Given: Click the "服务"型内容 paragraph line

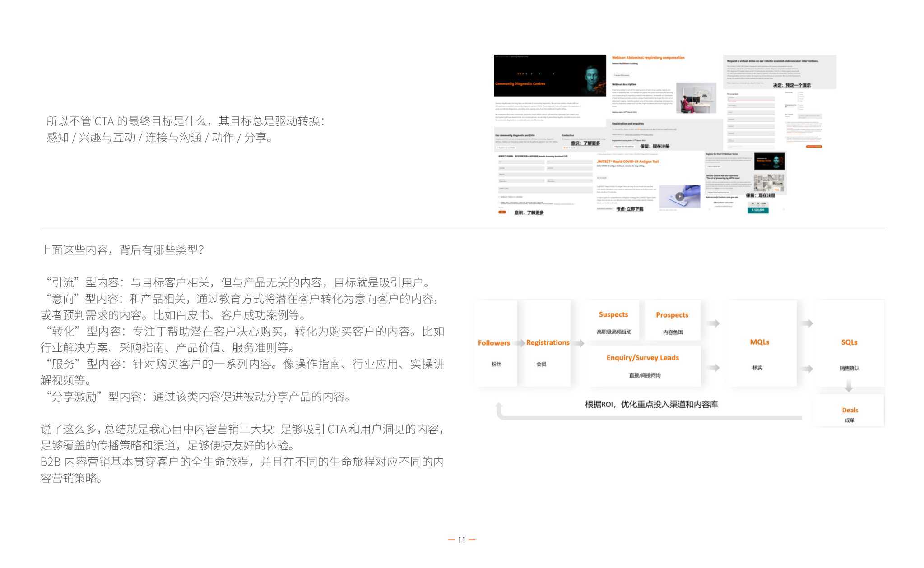Looking at the screenshot, I should pos(245,364).
